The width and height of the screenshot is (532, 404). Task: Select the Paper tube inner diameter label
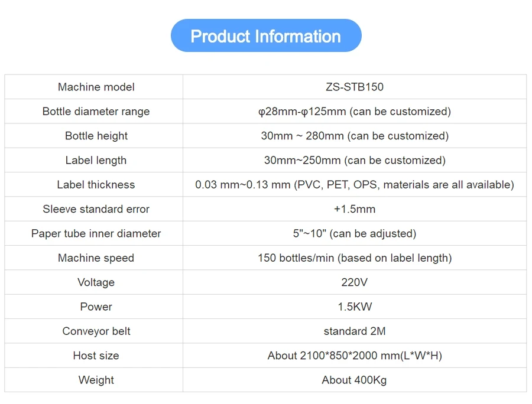pyautogui.click(x=96, y=233)
